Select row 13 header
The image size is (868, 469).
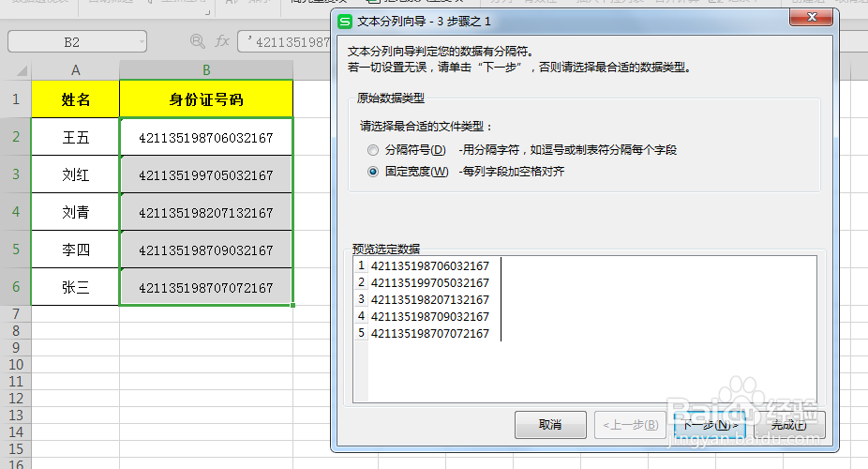16,416
